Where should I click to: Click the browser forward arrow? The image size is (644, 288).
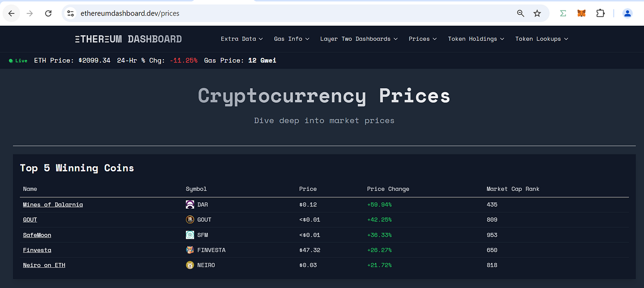click(30, 13)
